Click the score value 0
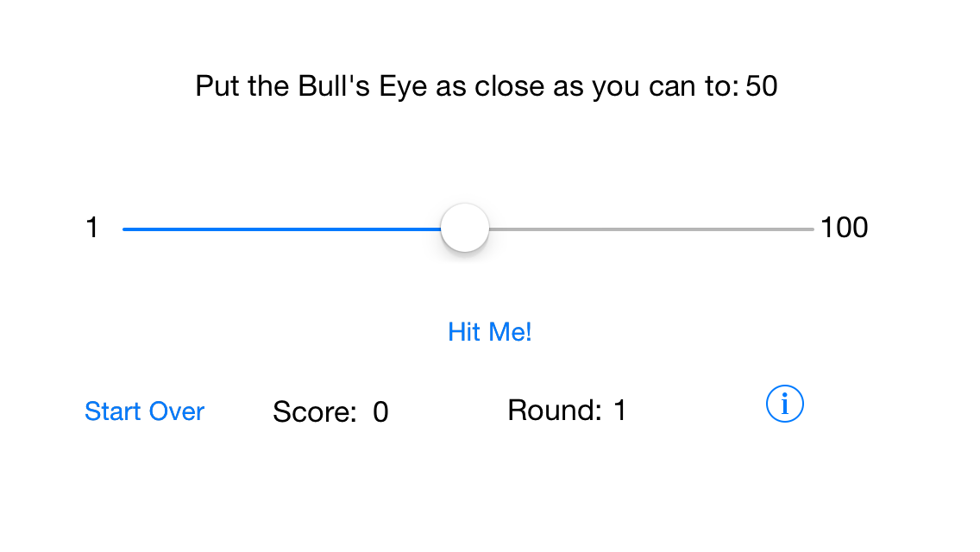The image size is (980, 552). point(380,412)
